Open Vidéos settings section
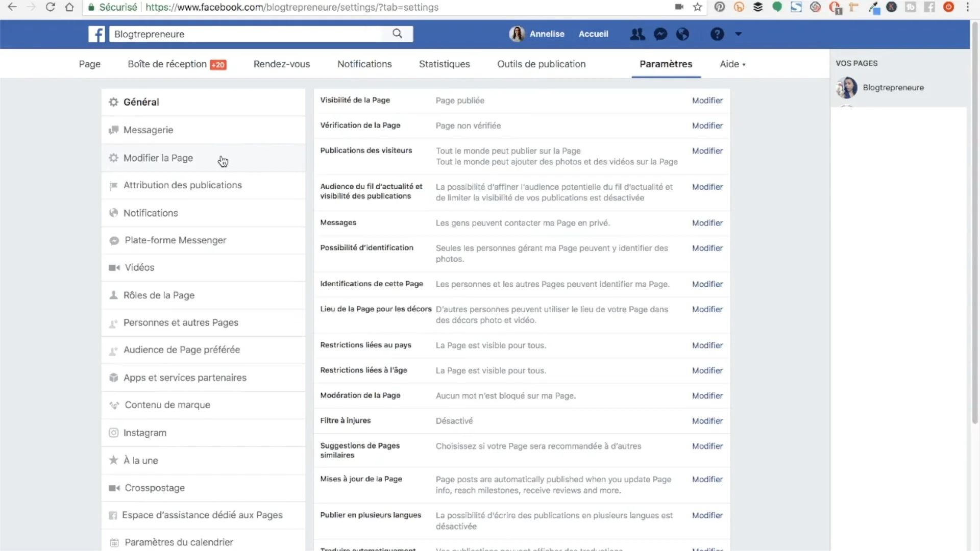Screen dimensions: 980x551 pos(203,267)
